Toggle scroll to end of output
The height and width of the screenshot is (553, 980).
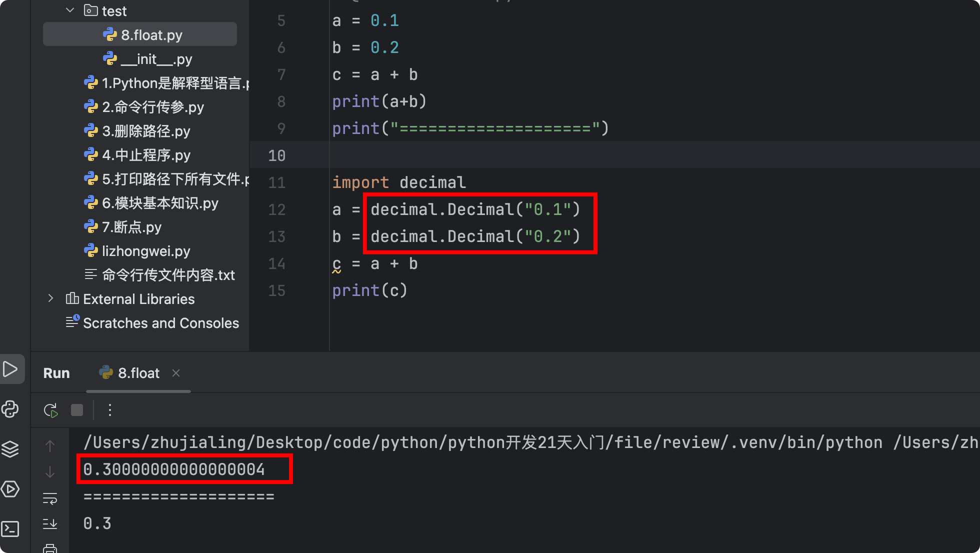click(x=50, y=523)
